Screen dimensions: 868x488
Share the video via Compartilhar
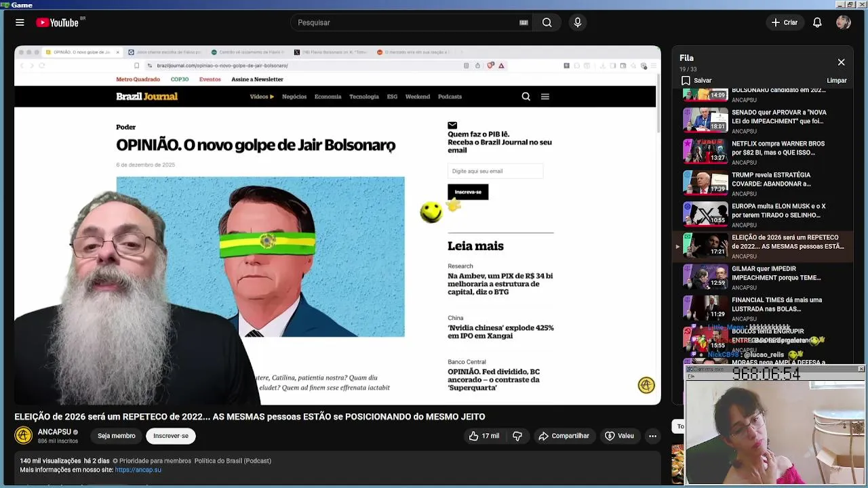564,436
